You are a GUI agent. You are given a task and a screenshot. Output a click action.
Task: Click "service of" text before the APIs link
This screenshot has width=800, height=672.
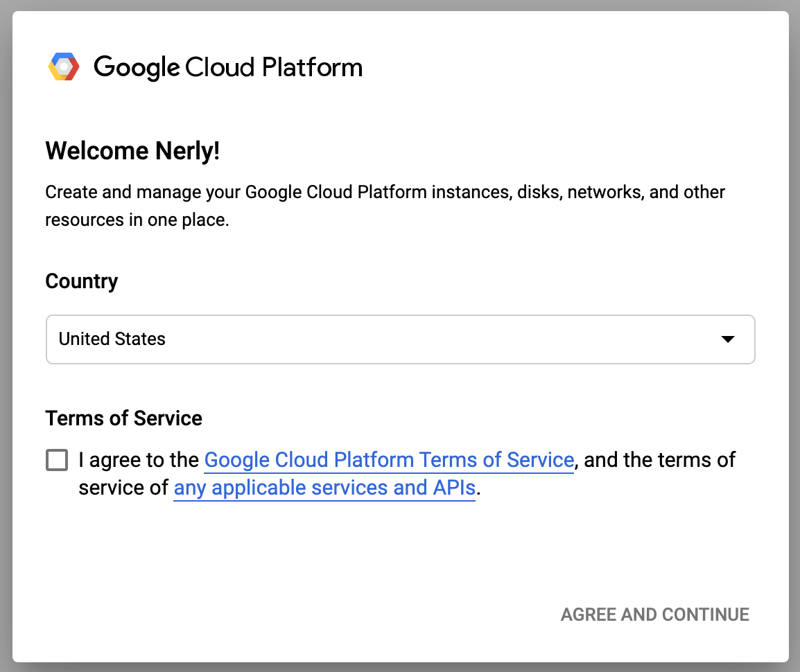point(123,488)
